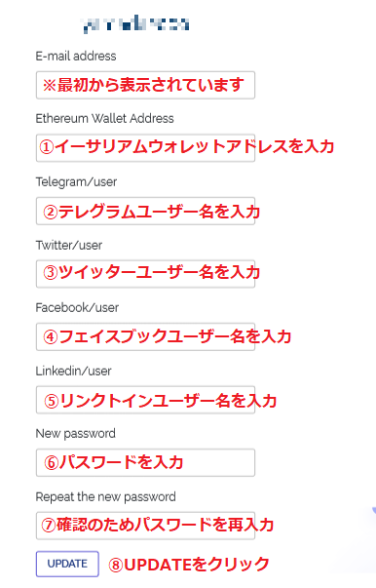
Task: Click the UPDATE button
Action: (67, 564)
